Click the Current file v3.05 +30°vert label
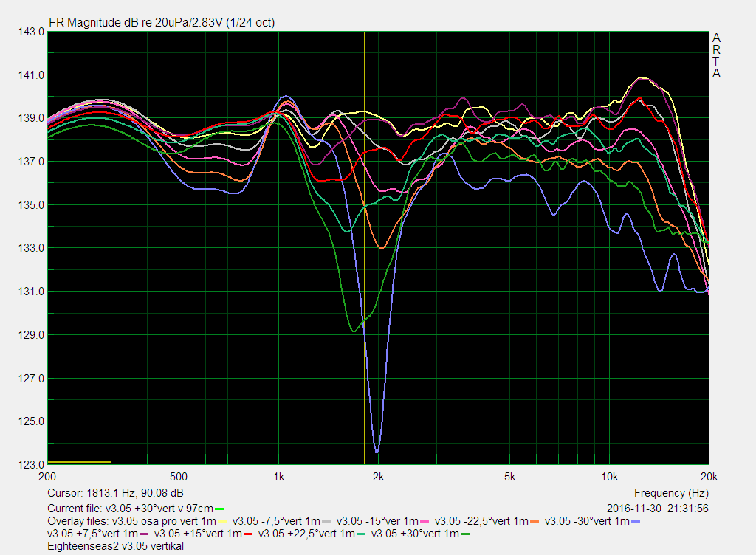 [130, 509]
